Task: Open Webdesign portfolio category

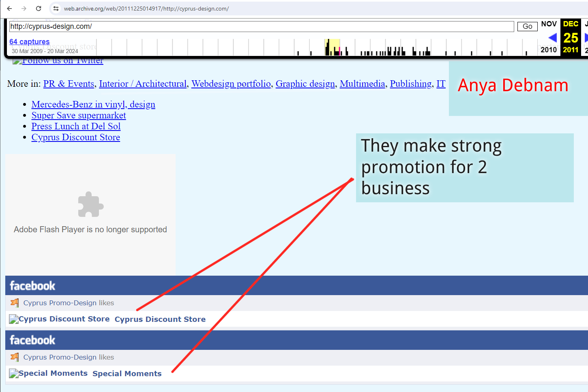Action: click(231, 84)
